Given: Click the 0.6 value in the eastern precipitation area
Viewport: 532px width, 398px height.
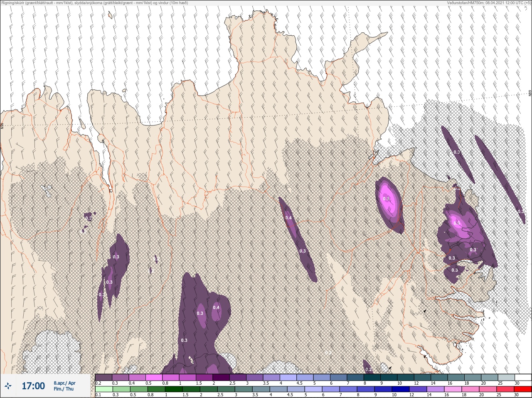Looking at the screenshot, I should 457,223.
